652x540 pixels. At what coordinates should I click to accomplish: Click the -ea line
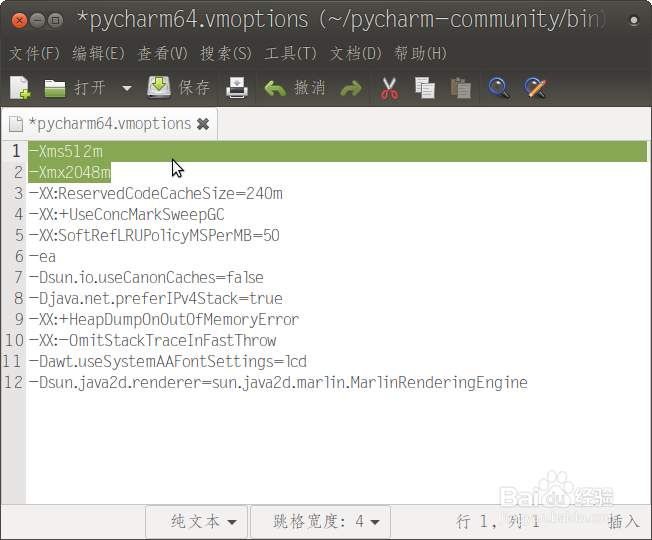(x=42, y=256)
